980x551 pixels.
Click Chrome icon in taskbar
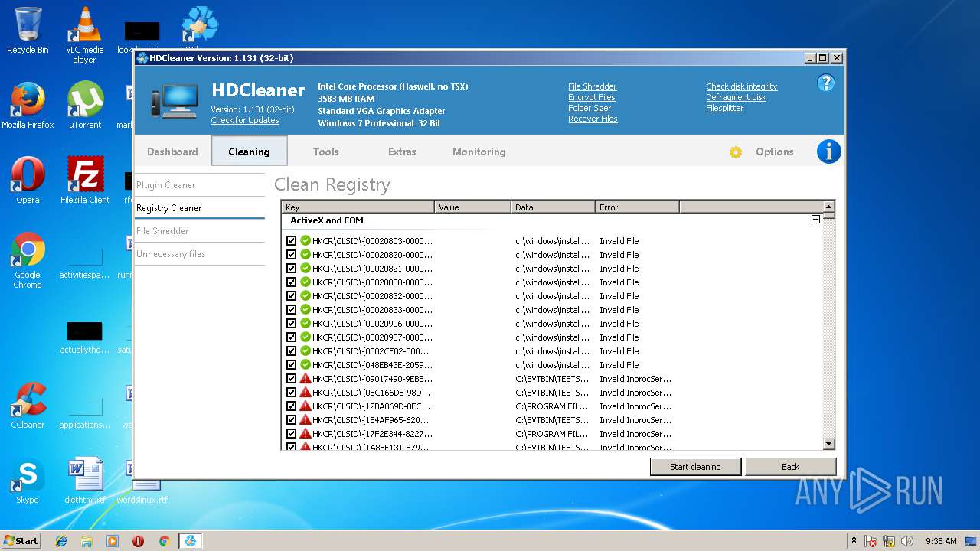[164, 541]
